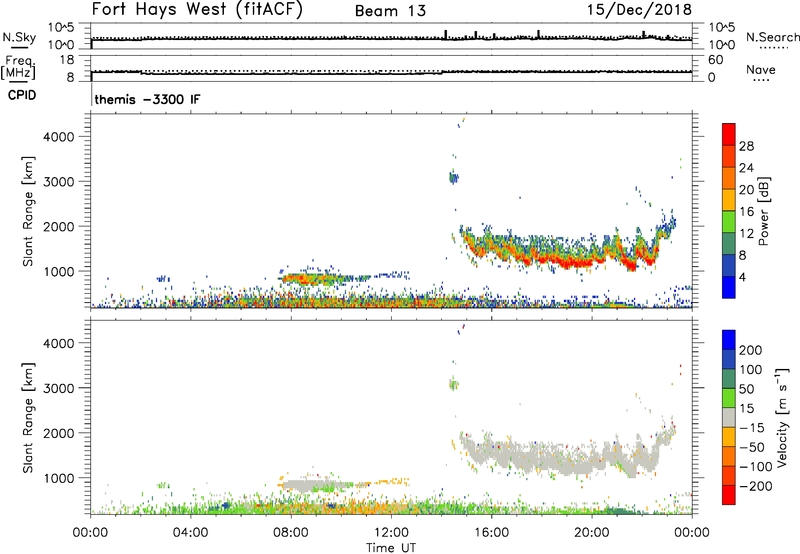Image resolution: width=800 pixels, height=554 pixels.
Task: Click the '20' power colorbar label
Action: pos(746,190)
